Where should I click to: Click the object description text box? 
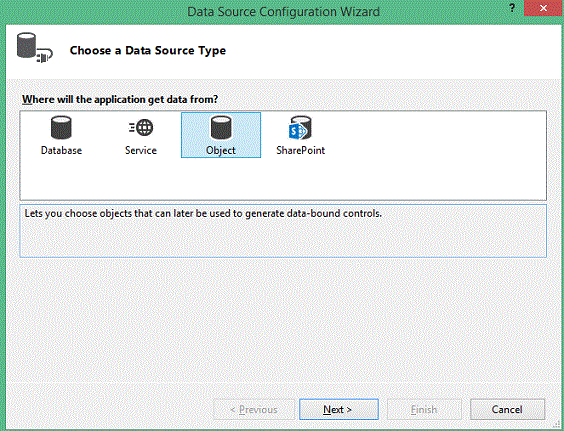tap(283, 231)
